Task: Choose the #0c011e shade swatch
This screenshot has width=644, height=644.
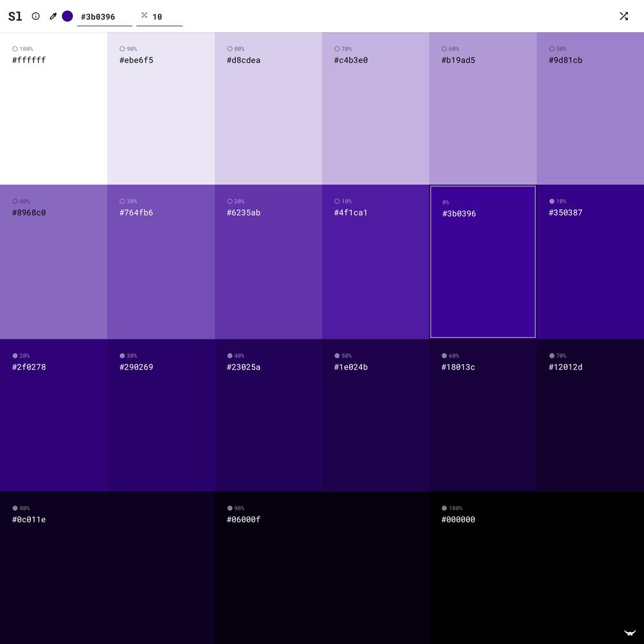Action: (x=107, y=567)
